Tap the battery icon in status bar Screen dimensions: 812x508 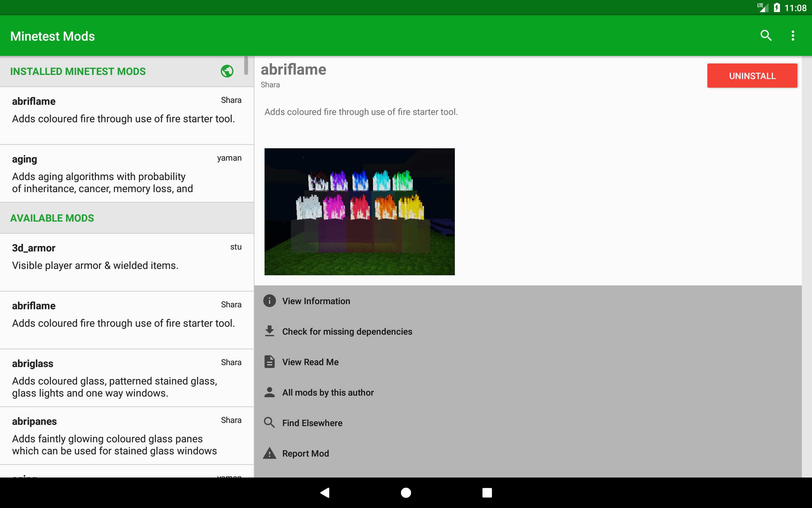777,8
